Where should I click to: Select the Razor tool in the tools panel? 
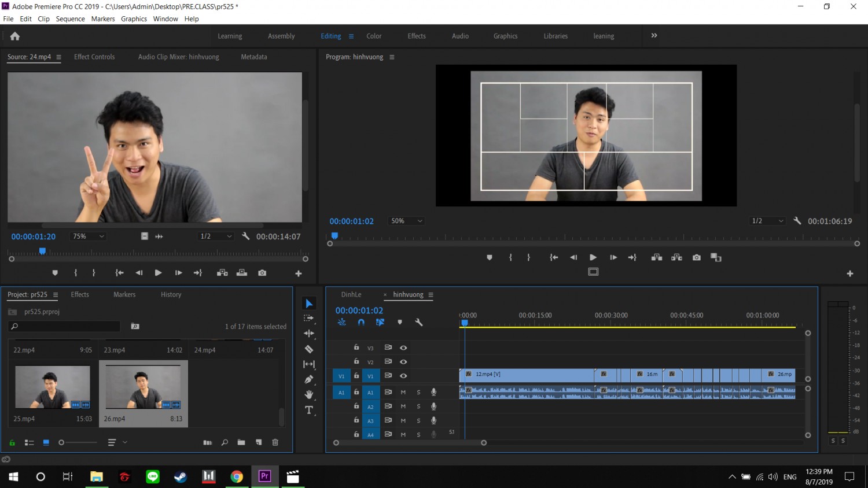pyautogui.click(x=309, y=349)
